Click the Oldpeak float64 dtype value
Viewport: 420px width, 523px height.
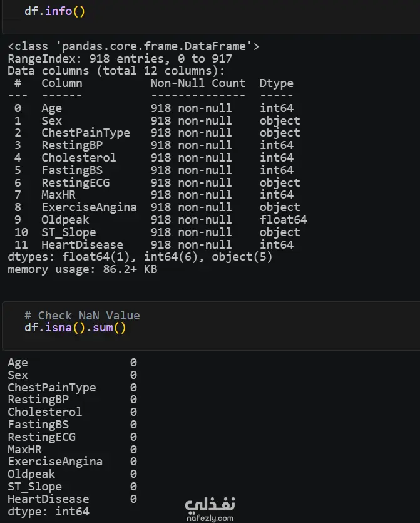[284, 219]
